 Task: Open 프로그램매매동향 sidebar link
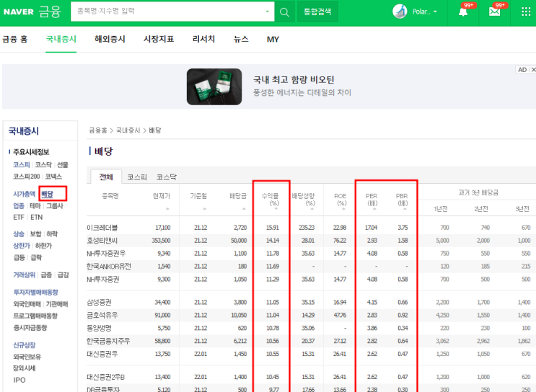pyautogui.click(x=35, y=316)
